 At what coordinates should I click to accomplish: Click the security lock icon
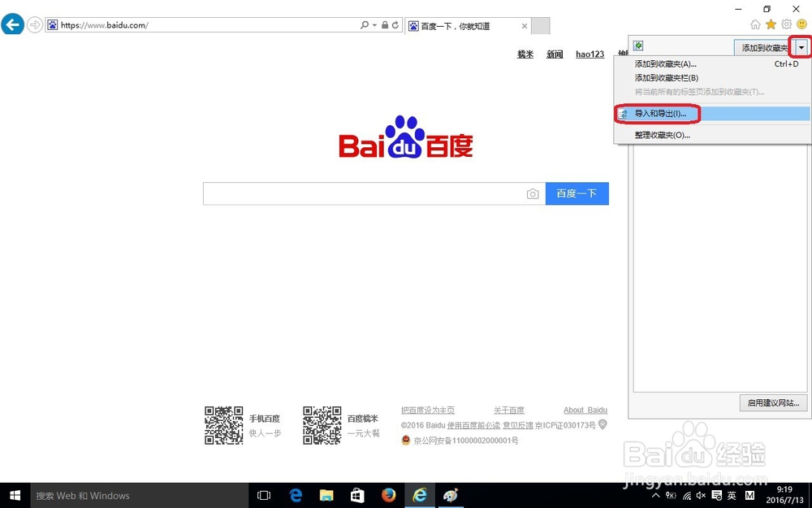pyautogui.click(x=385, y=25)
